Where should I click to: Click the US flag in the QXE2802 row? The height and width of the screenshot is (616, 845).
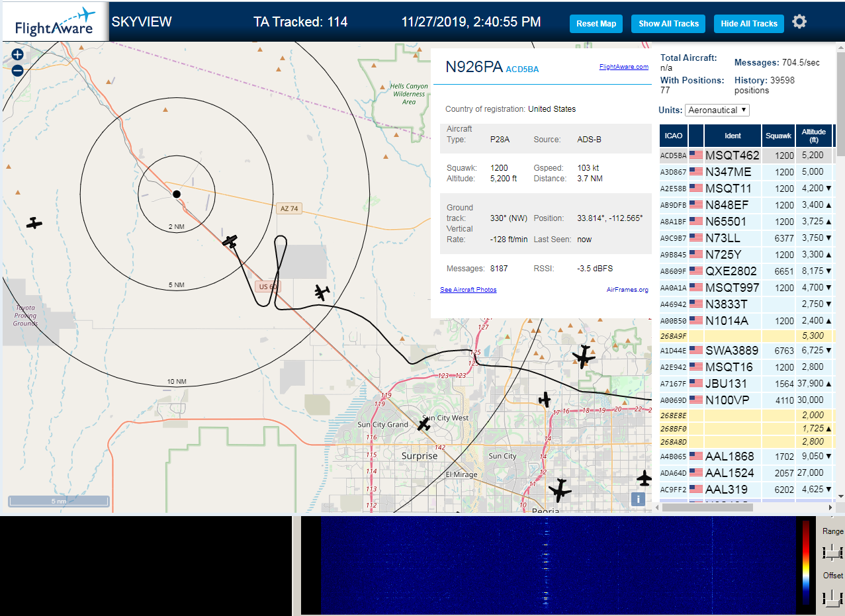click(696, 271)
